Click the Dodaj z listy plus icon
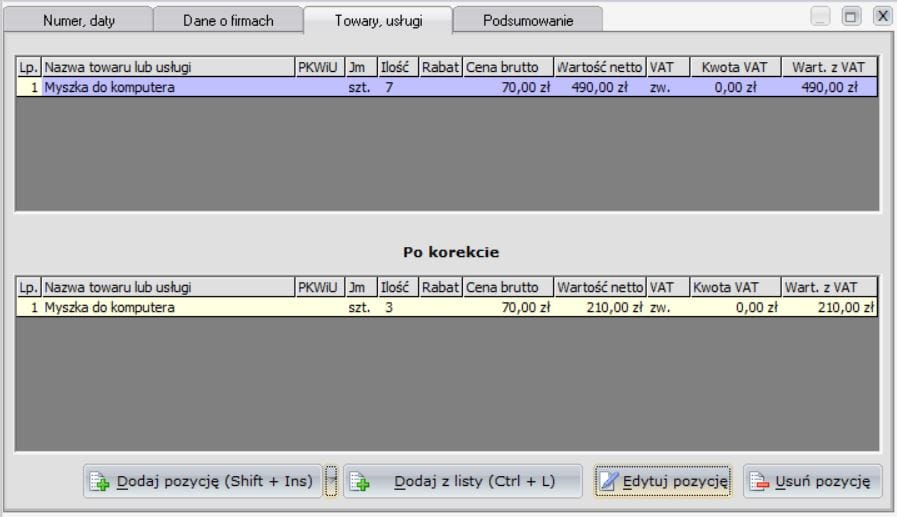Viewport: 897px width, 517px height. (x=361, y=482)
